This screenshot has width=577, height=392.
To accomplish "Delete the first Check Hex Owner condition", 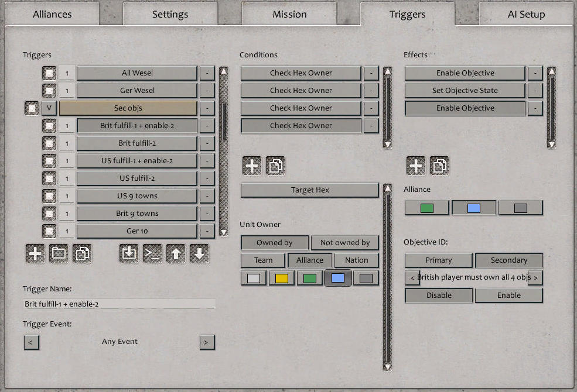I will tap(371, 73).
